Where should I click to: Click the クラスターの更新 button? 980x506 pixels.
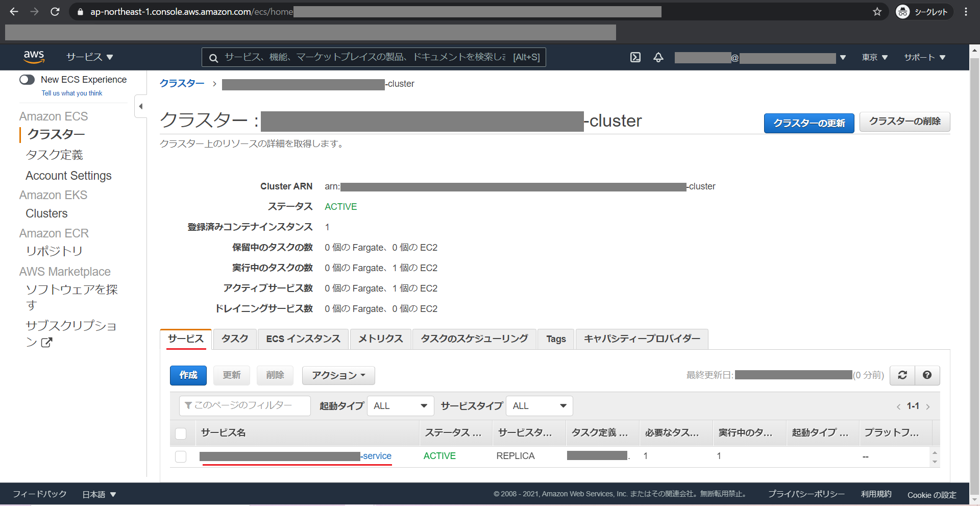[809, 123]
